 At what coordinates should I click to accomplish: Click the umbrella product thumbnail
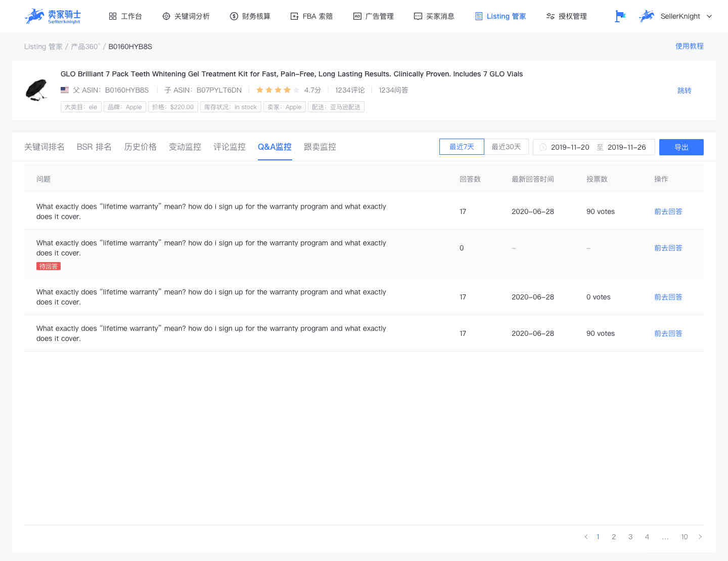click(x=36, y=90)
